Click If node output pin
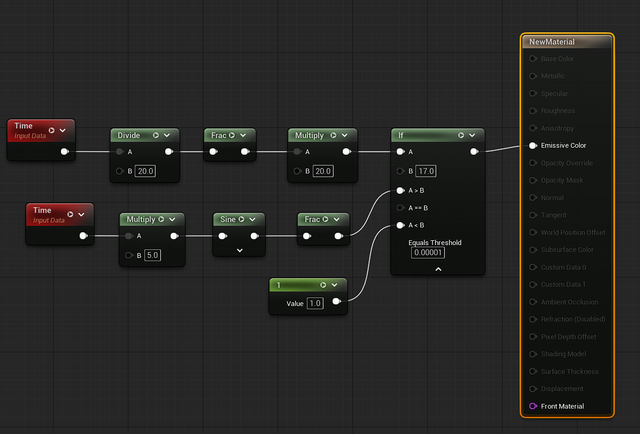 click(x=474, y=152)
